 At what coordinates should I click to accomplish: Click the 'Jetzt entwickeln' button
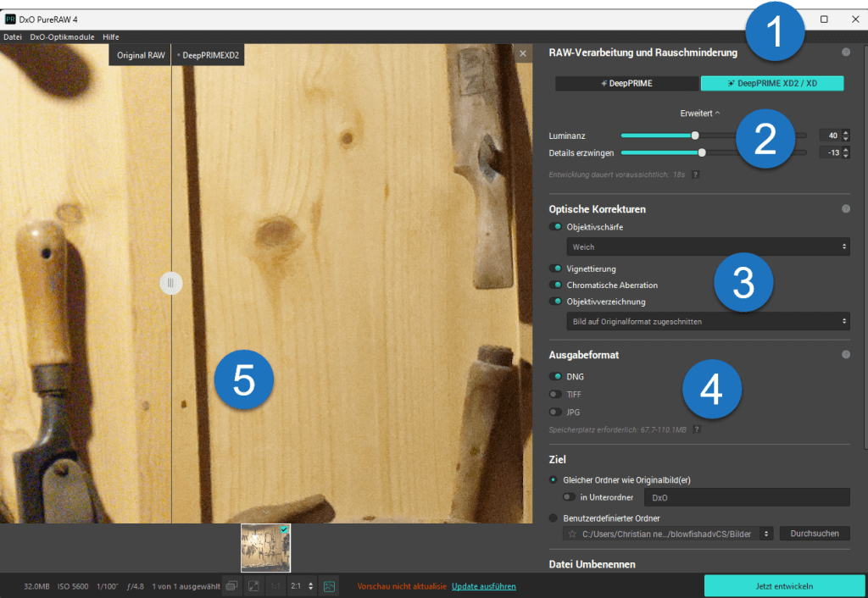pos(784,586)
